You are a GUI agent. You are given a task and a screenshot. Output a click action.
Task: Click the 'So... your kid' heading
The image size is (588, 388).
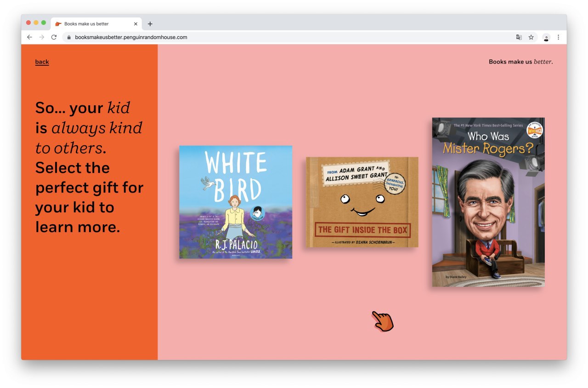point(89,167)
